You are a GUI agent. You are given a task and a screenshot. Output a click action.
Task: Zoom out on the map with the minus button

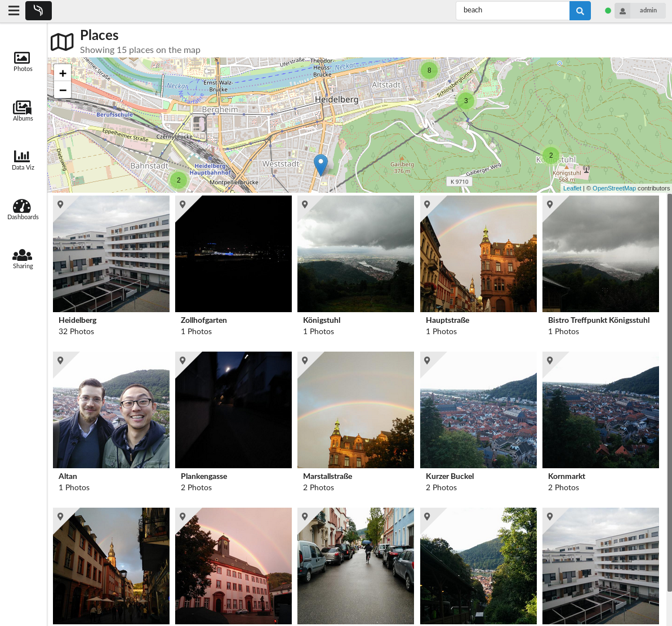coord(63,90)
